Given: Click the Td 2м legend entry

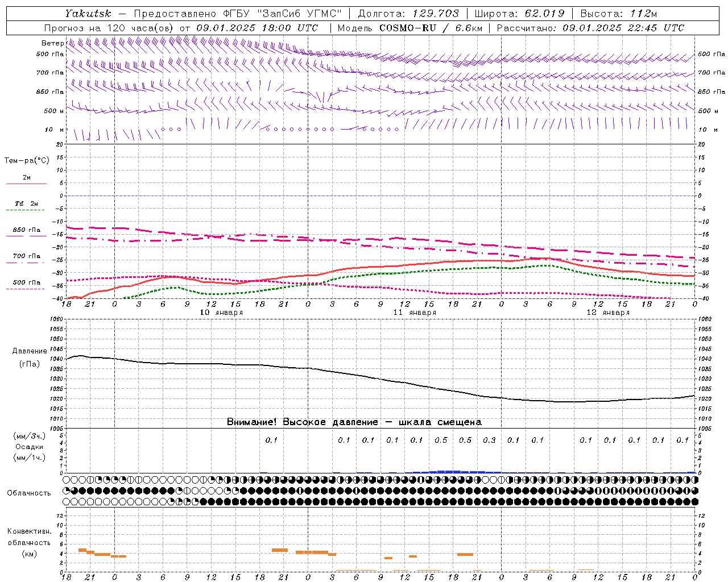Looking at the screenshot, I should [x=26, y=203].
